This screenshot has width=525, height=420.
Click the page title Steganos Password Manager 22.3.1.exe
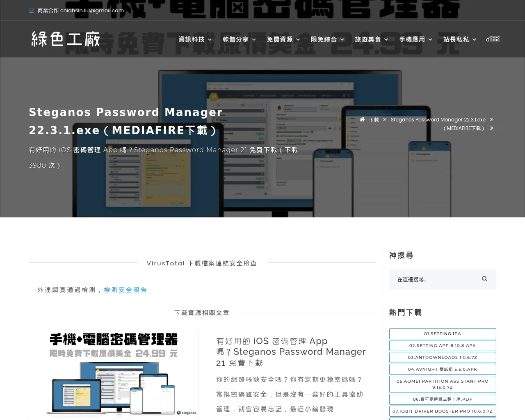tap(126, 121)
